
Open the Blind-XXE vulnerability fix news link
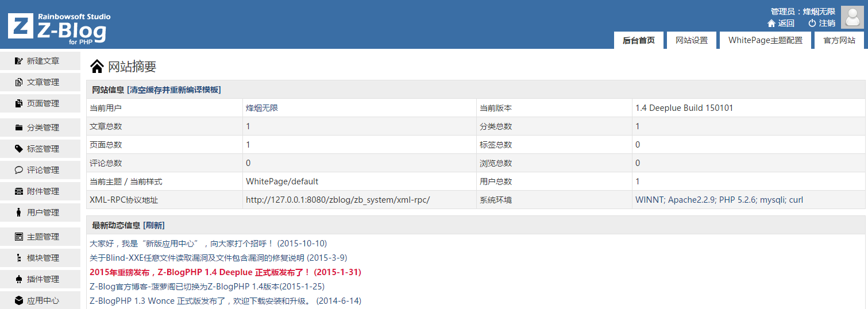(x=218, y=258)
